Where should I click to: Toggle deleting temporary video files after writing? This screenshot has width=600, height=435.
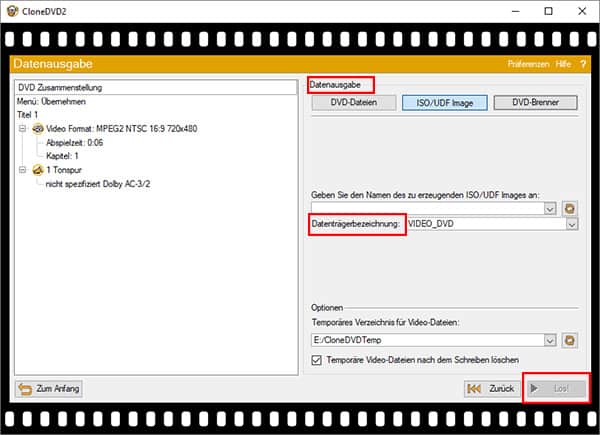316,360
